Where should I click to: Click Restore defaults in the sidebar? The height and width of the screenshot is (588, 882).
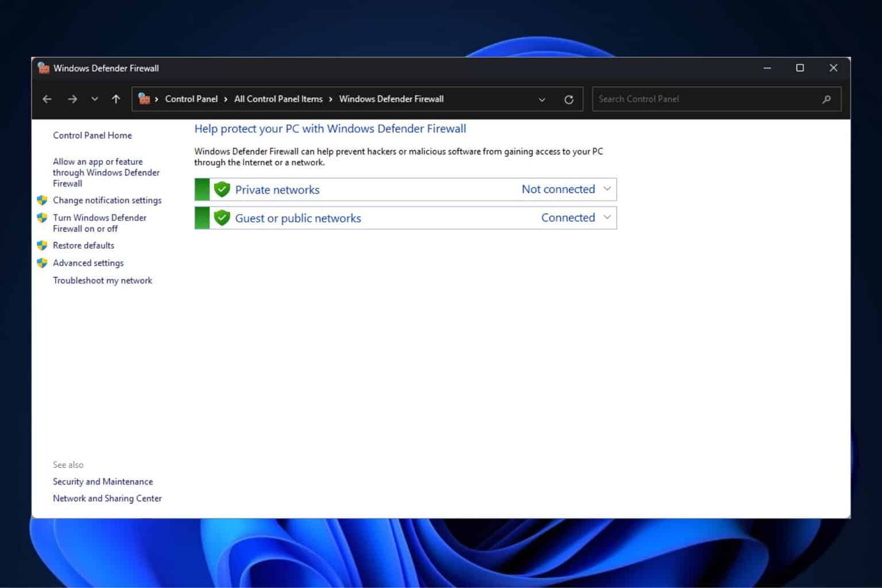point(83,245)
